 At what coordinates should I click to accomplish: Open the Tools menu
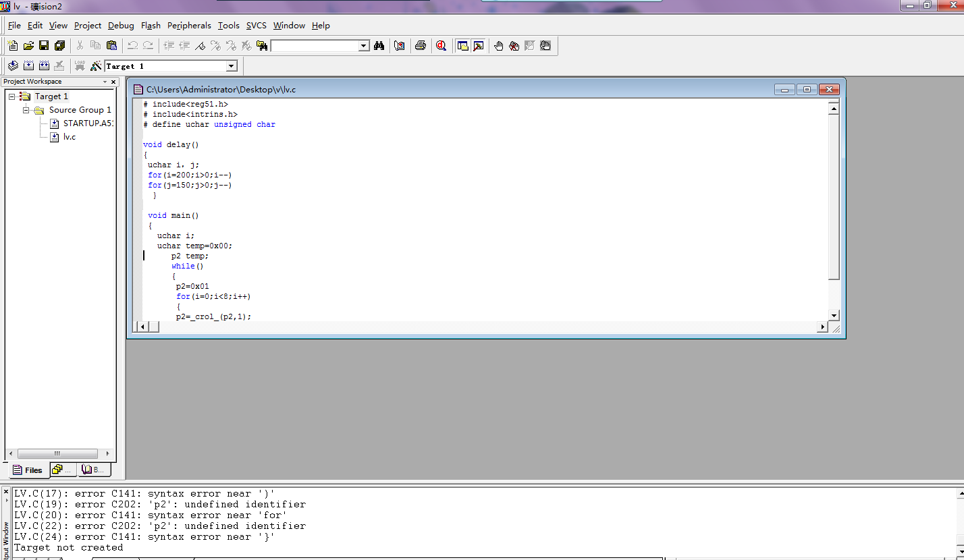(228, 25)
